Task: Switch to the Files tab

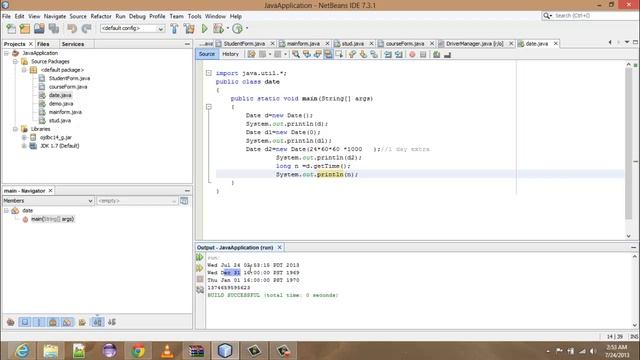Action: [x=43, y=44]
